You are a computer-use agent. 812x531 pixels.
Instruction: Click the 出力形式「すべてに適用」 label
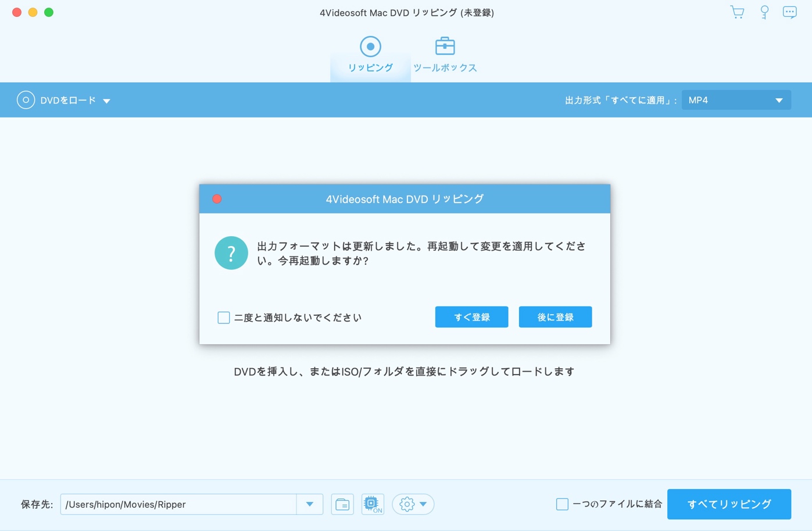point(621,101)
